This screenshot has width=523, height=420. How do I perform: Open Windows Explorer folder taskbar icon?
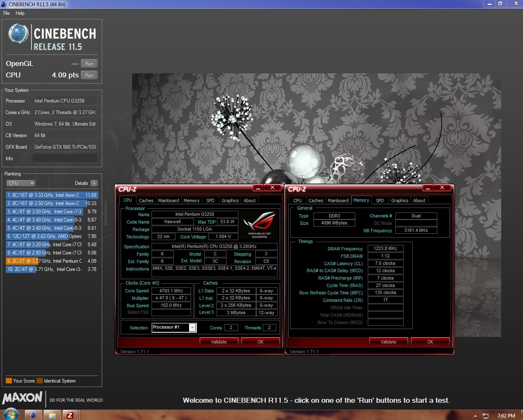(52, 415)
